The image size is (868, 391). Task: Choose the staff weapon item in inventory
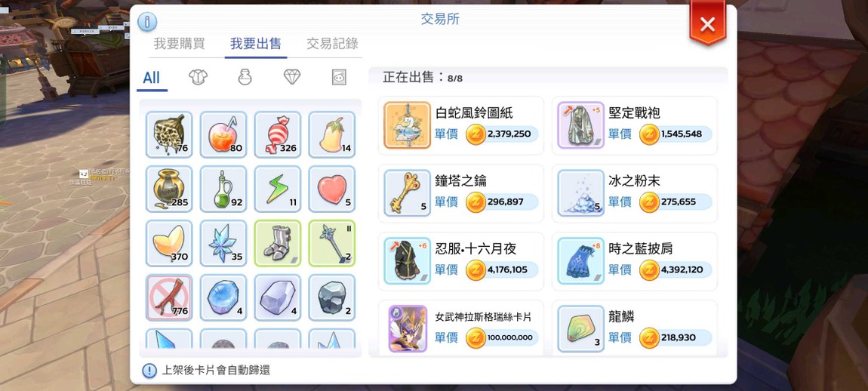[331, 243]
